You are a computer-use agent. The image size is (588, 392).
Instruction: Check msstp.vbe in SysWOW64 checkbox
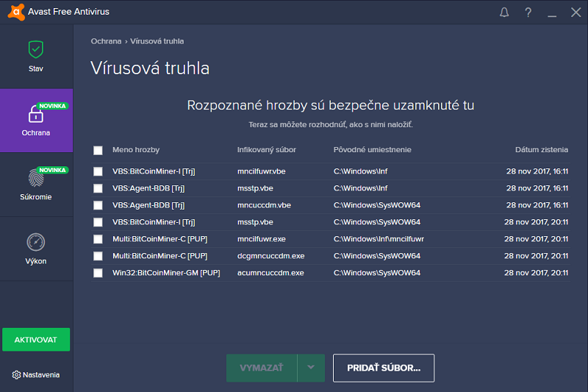point(98,222)
